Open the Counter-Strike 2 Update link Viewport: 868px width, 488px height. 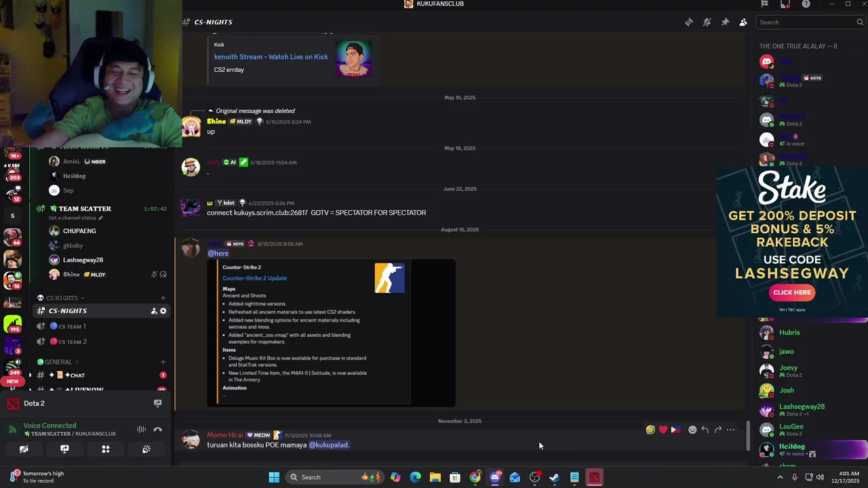click(x=254, y=278)
